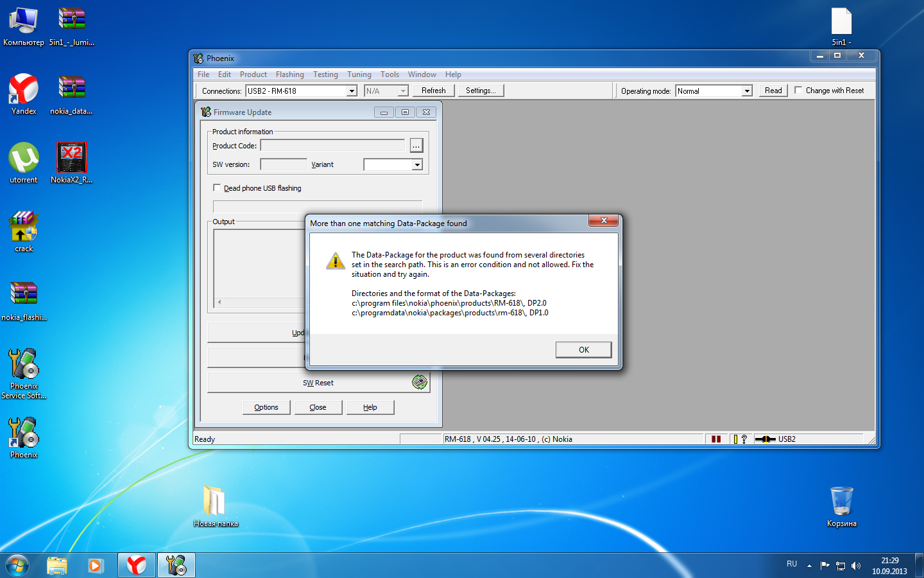The height and width of the screenshot is (578, 924).
Task: Click RU language indicator
Action: point(792,564)
